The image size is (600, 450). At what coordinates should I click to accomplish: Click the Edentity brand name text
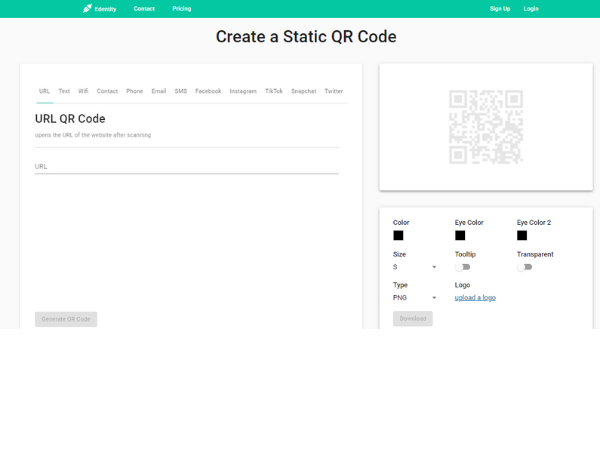pos(105,9)
